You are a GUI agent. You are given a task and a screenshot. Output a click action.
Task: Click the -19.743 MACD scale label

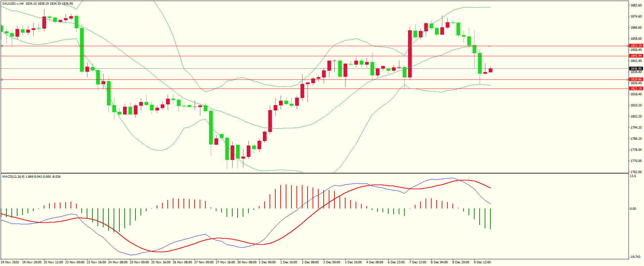[x=635, y=257]
